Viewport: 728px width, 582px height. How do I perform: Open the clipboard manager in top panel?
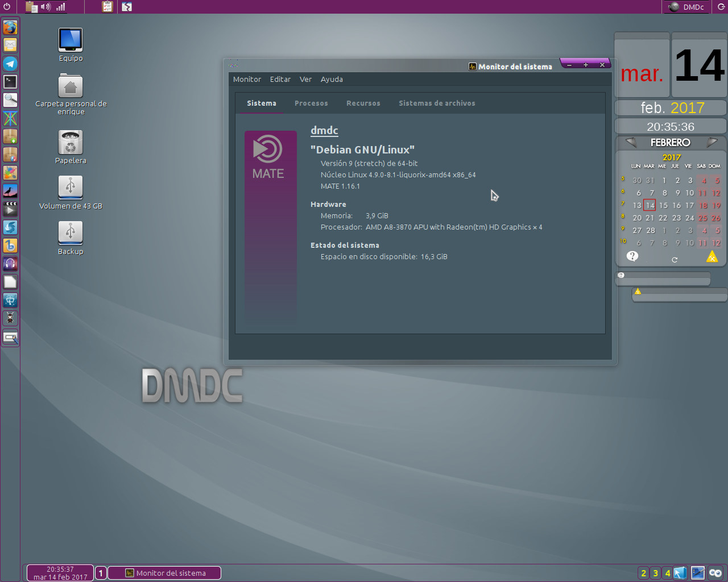pyautogui.click(x=32, y=7)
